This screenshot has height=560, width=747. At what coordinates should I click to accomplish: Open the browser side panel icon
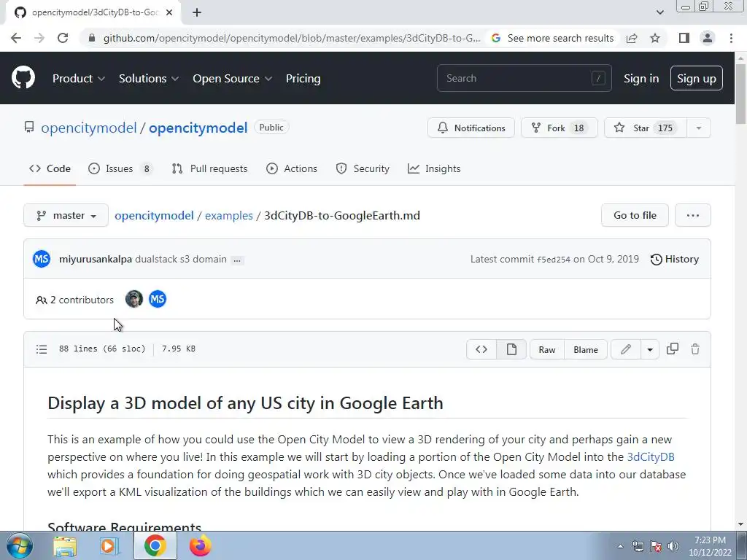[684, 38]
